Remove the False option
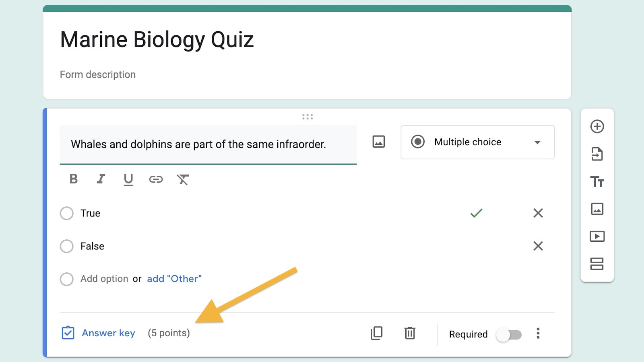The width and height of the screenshot is (644, 362). click(538, 246)
